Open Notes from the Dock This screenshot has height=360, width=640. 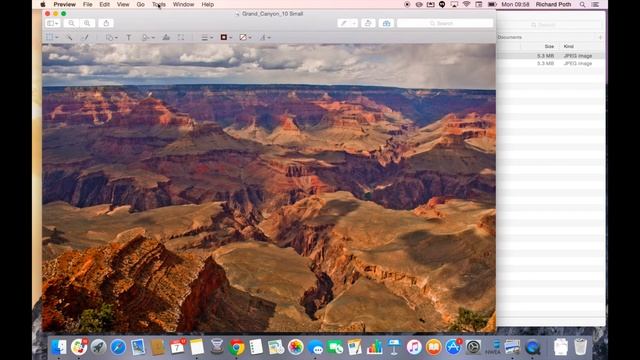197,347
